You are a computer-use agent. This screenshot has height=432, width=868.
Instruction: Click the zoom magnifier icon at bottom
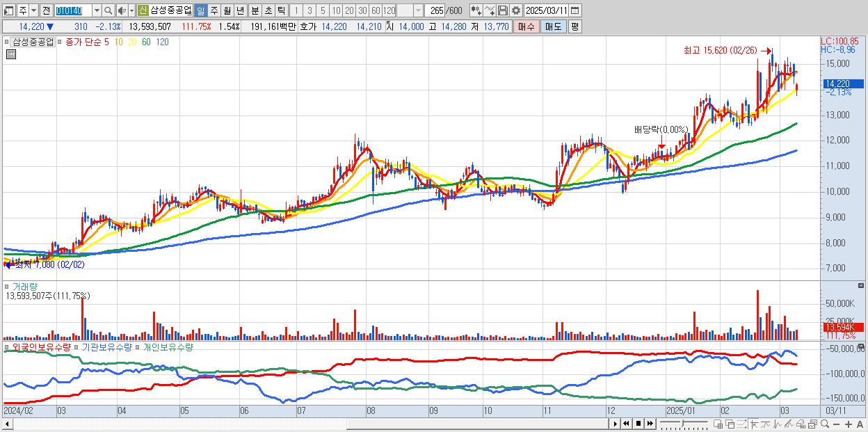point(824,424)
